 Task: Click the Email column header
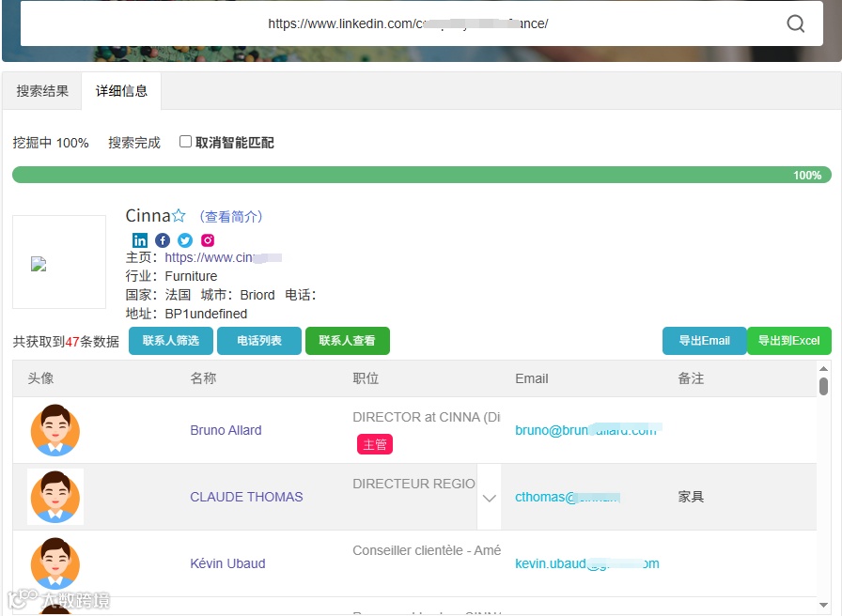click(532, 378)
